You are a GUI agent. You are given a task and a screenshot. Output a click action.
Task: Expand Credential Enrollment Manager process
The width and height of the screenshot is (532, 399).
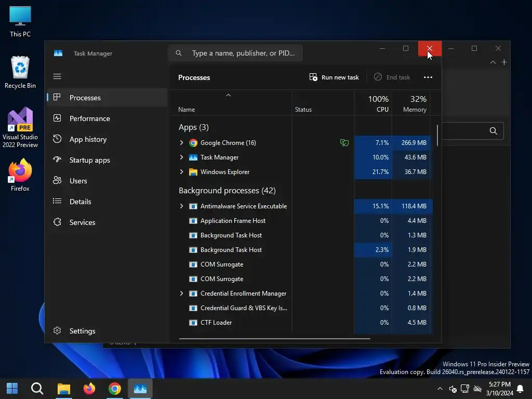pos(181,293)
